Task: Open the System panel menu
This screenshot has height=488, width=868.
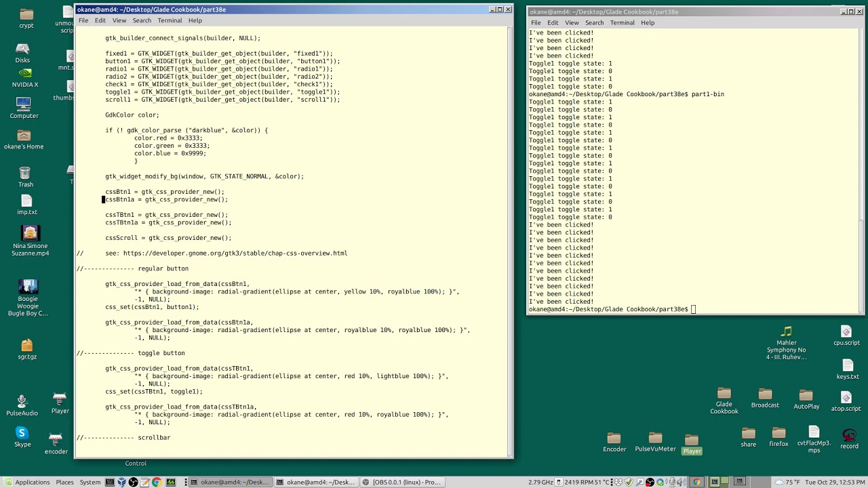Action: [90, 482]
